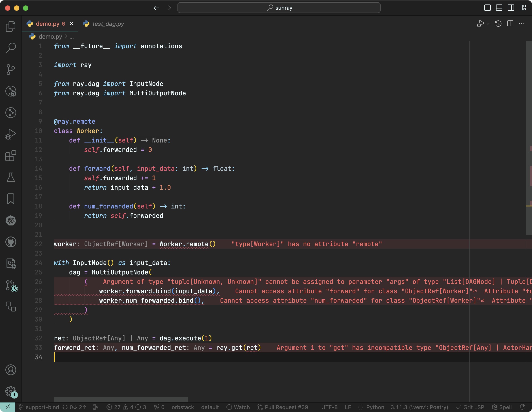Open the GitHub view in sidebar
This screenshot has width=532, height=412.
point(11,242)
